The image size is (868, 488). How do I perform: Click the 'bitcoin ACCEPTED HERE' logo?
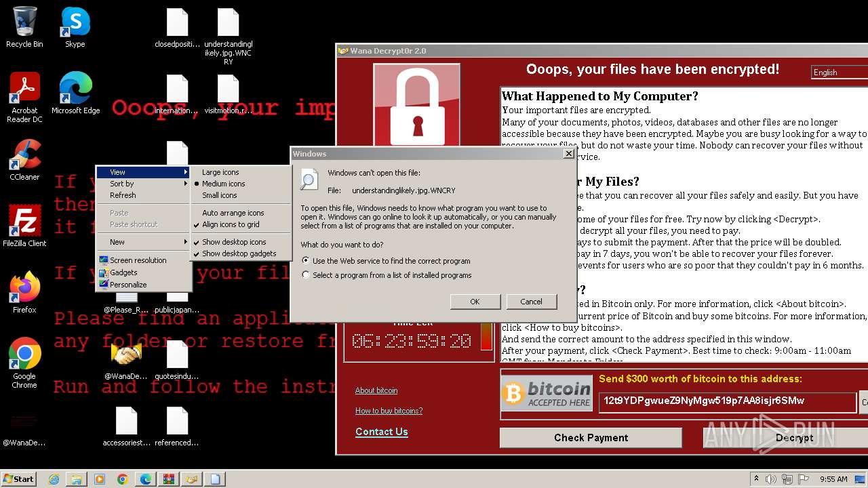tap(547, 393)
